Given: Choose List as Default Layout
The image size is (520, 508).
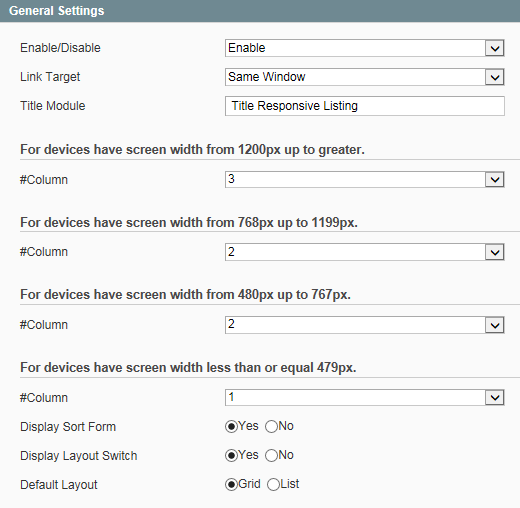Looking at the screenshot, I should 273,484.
